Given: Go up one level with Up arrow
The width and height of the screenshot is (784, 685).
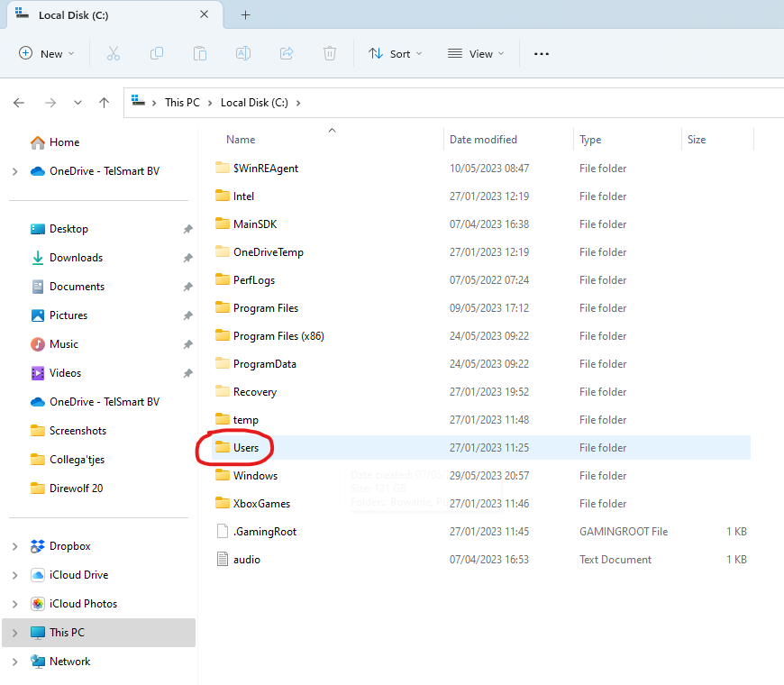Looking at the screenshot, I should pos(105,103).
